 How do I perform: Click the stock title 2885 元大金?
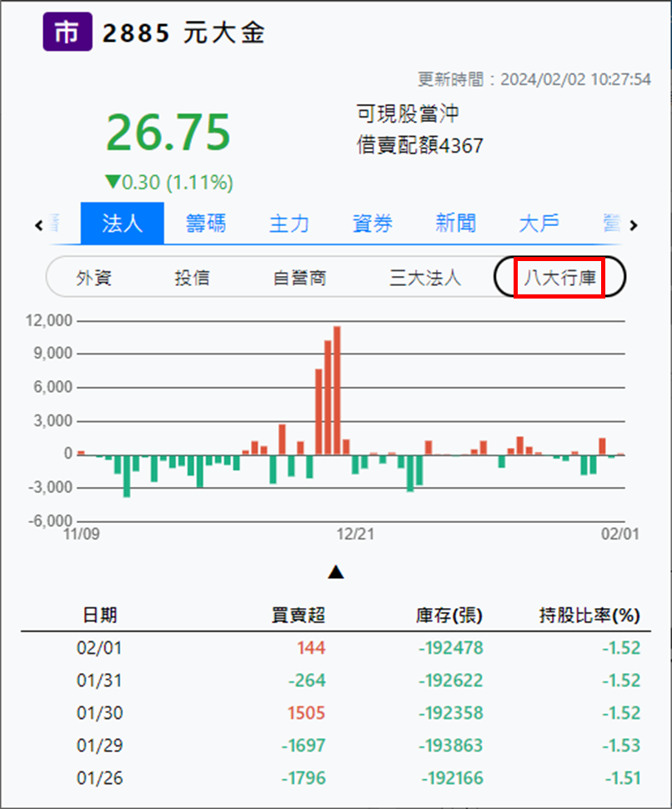point(183,33)
